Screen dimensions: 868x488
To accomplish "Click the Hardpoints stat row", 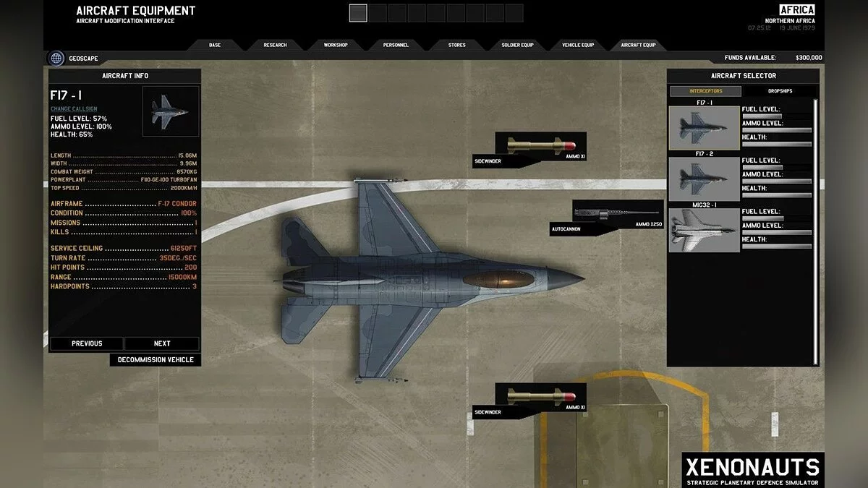I will tap(124, 286).
